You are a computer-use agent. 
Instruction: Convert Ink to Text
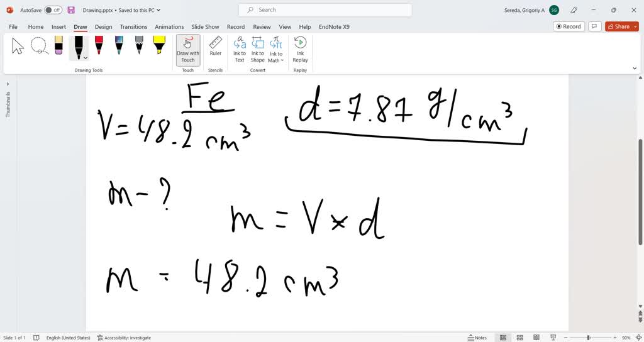[240, 50]
